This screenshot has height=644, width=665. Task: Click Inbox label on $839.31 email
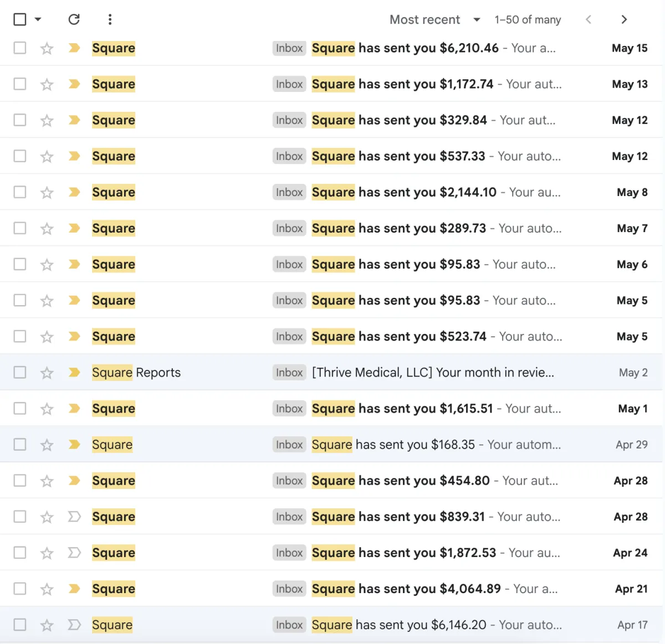[x=289, y=517]
